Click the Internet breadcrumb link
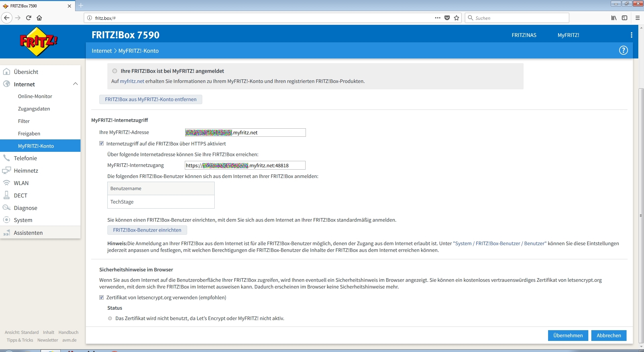The width and height of the screenshot is (644, 352). (102, 51)
